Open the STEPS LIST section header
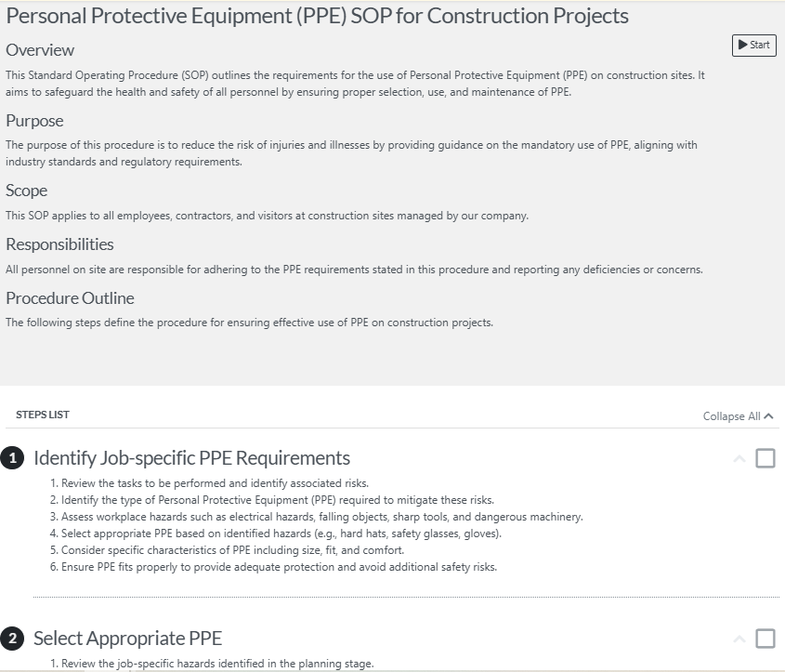This screenshot has width=785, height=672. pyautogui.click(x=43, y=415)
